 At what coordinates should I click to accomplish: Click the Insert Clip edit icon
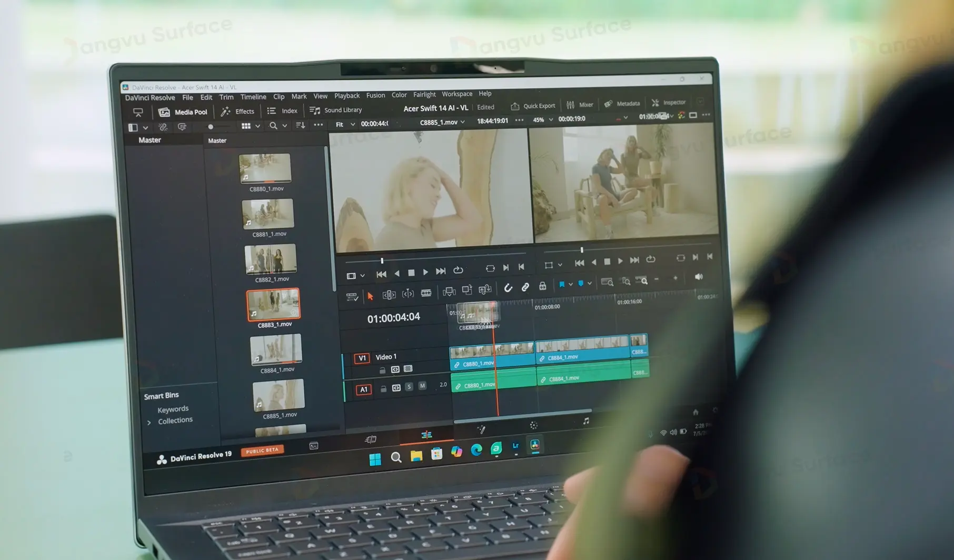(x=449, y=291)
